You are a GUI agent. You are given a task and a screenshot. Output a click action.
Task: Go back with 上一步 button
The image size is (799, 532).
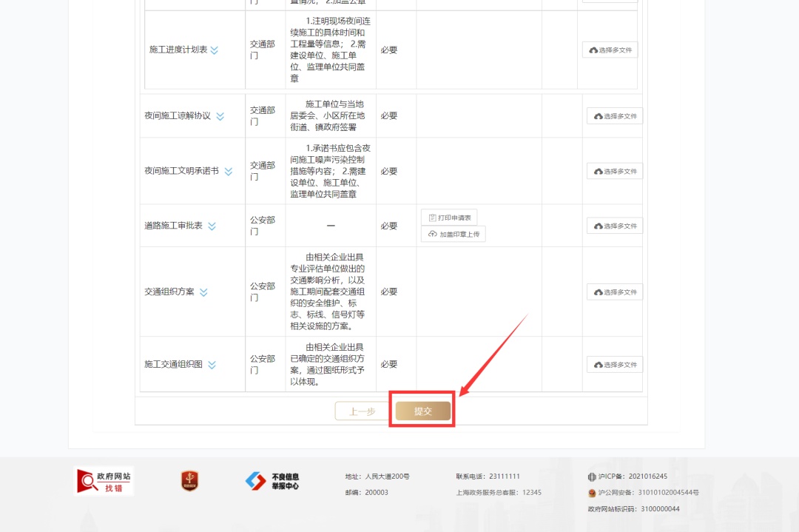tap(363, 411)
